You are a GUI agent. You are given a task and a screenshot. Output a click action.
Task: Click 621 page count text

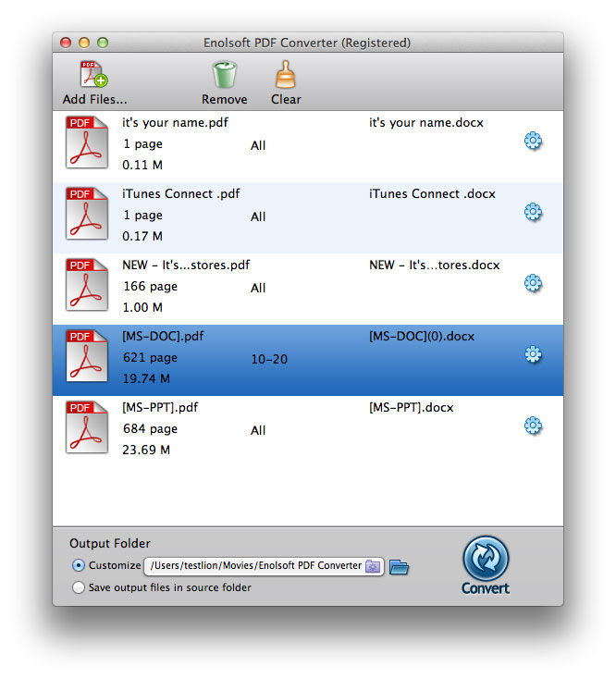150,358
